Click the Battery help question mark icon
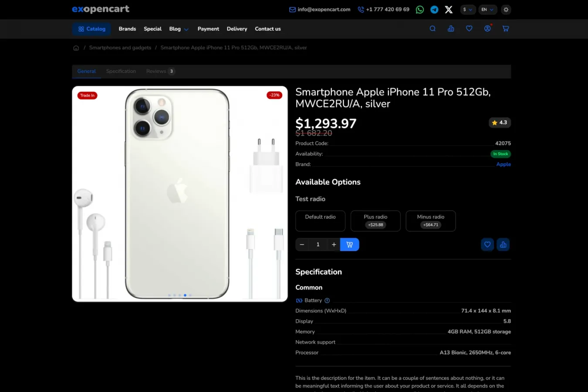The width and height of the screenshot is (588, 392). point(327,300)
